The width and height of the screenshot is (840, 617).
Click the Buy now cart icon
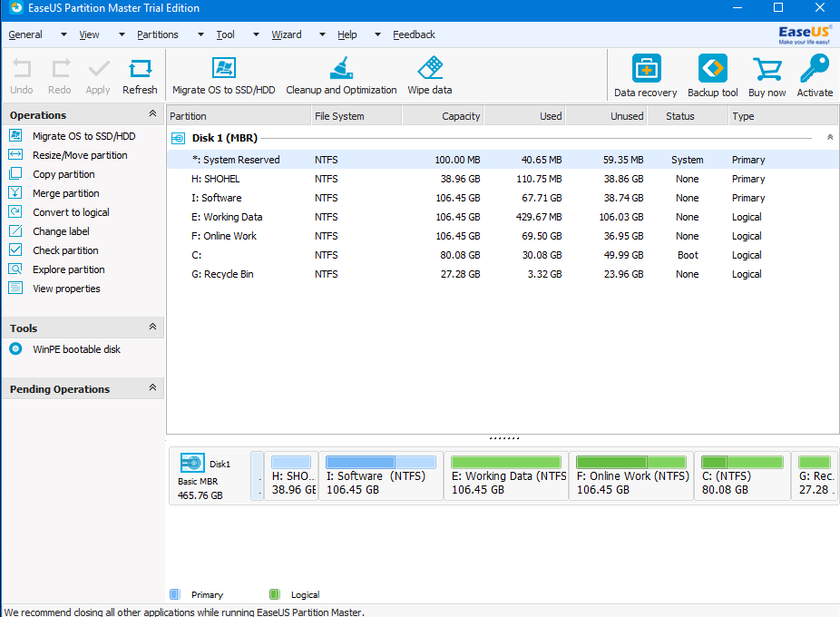pyautogui.click(x=767, y=70)
